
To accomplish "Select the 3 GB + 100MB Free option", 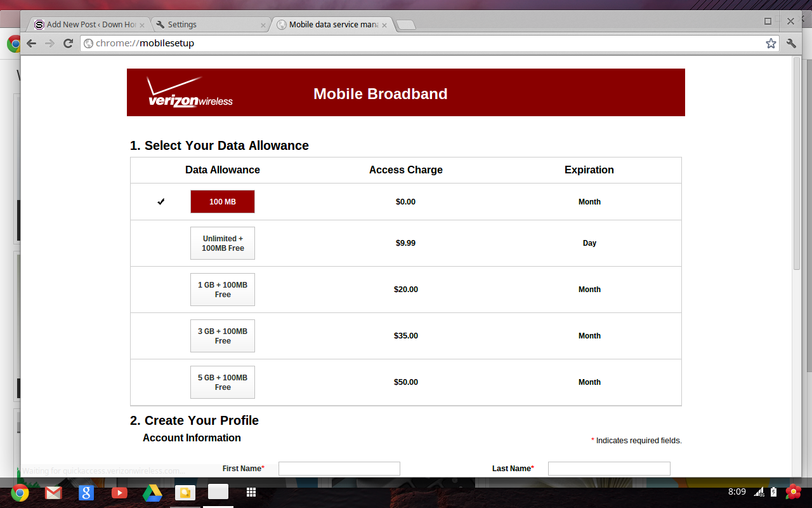I will (x=223, y=336).
